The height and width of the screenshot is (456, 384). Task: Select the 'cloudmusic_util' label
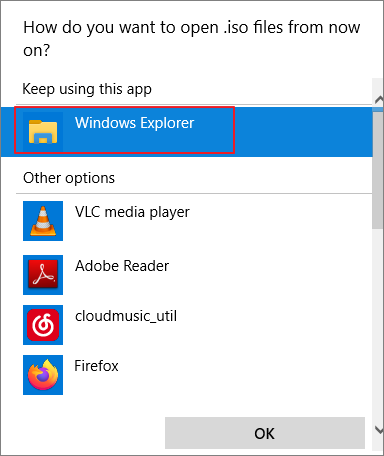pos(126,316)
